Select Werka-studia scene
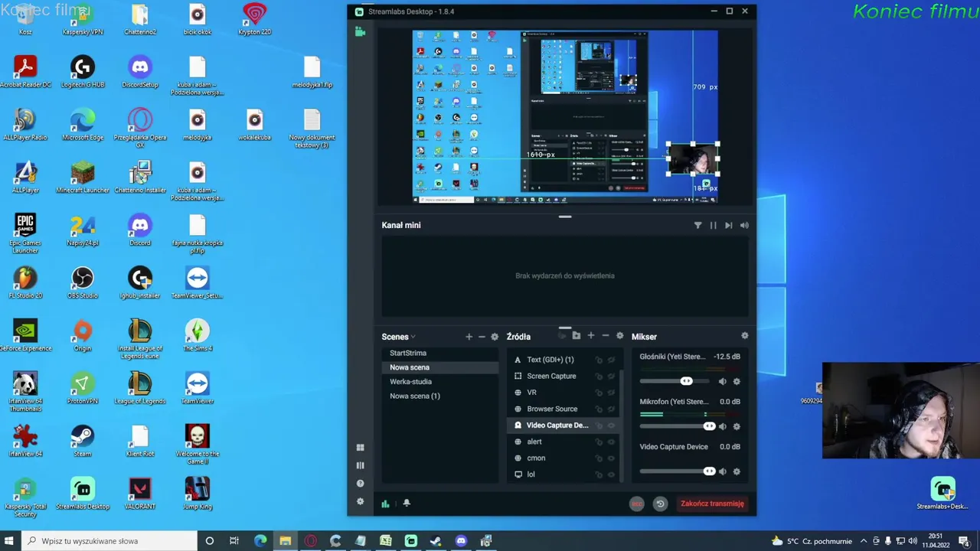Viewport: 980px width, 551px height. (440, 382)
